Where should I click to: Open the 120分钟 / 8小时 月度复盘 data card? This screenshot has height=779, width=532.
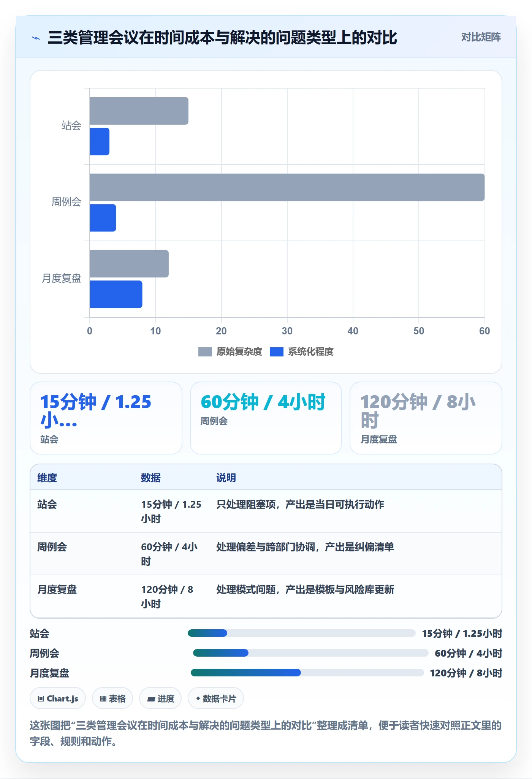(x=426, y=418)
